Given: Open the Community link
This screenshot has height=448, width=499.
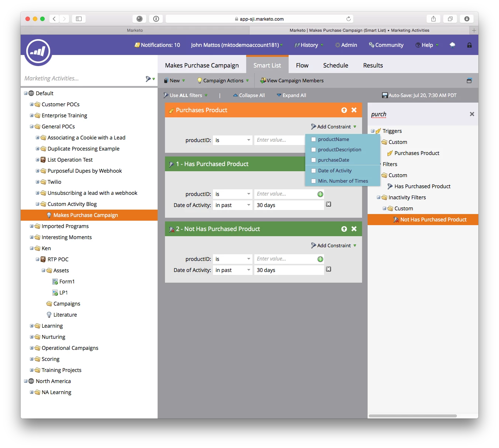Looking at the screenshot, I should click(386, 45).
